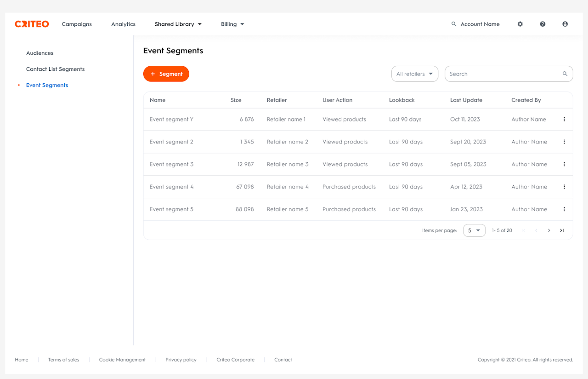This screenshot has width=588, height=379.
Task: Open the three-dot menu for Event segment Y
Action: pyautogui.click(x=564, y=119)
